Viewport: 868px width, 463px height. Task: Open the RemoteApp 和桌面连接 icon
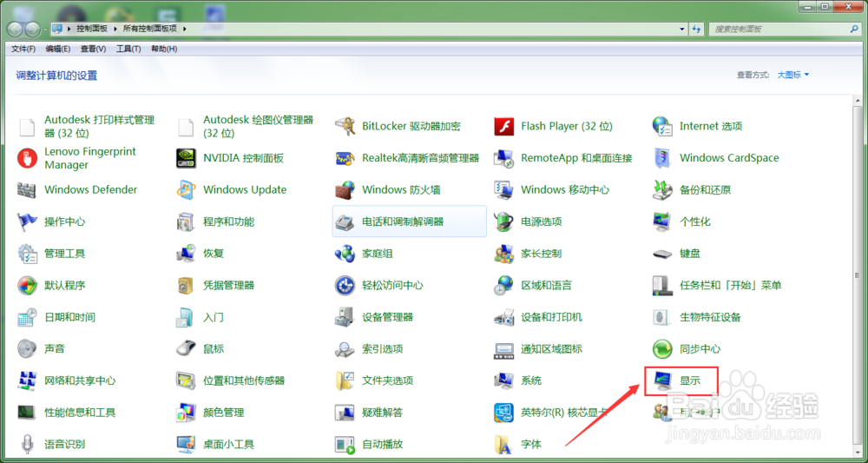pyautogui.click(x=503, y=158)
